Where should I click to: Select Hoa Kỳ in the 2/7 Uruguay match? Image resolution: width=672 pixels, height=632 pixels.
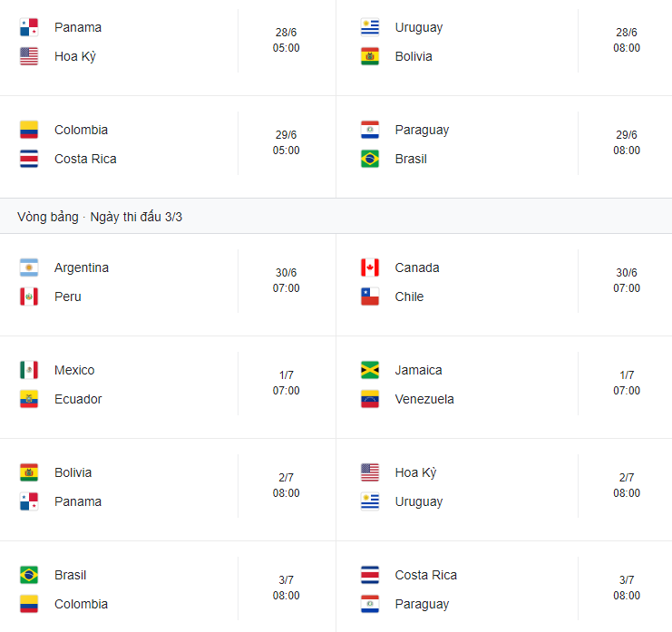pos(415,472)
